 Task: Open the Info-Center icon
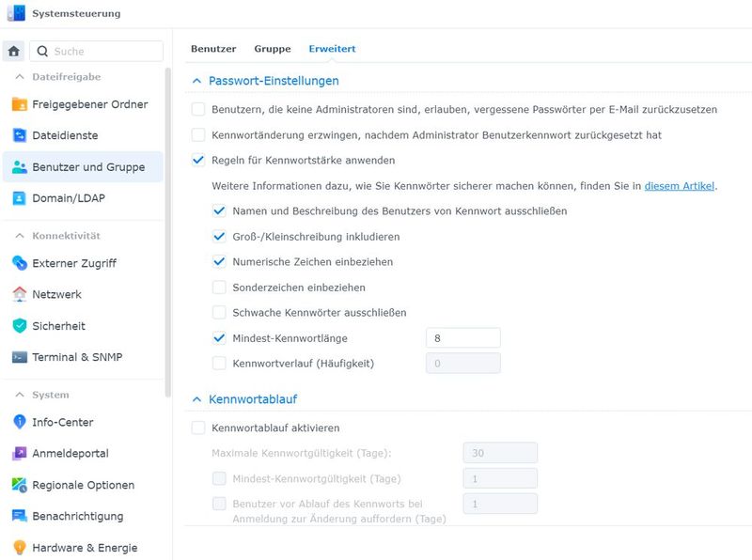[x=19, y=422]
